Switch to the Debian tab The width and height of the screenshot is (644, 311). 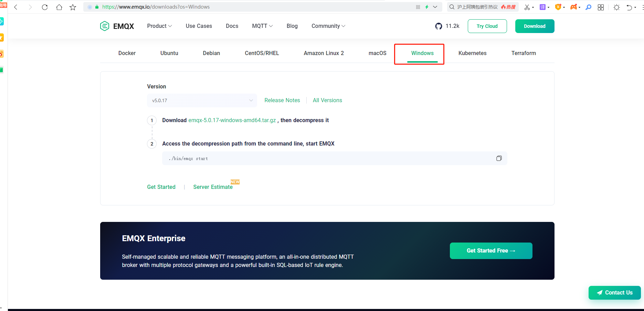(x=211, y=53)
